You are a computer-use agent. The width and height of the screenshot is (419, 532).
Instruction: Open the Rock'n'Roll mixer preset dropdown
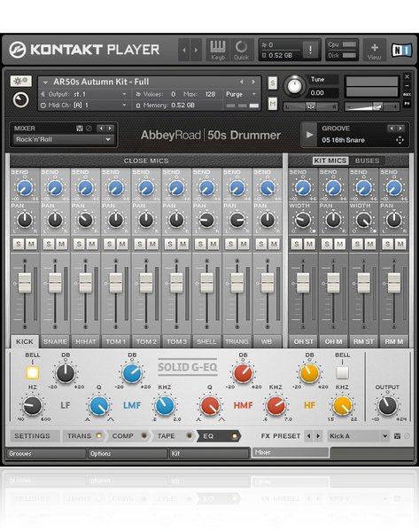(62, 139)
